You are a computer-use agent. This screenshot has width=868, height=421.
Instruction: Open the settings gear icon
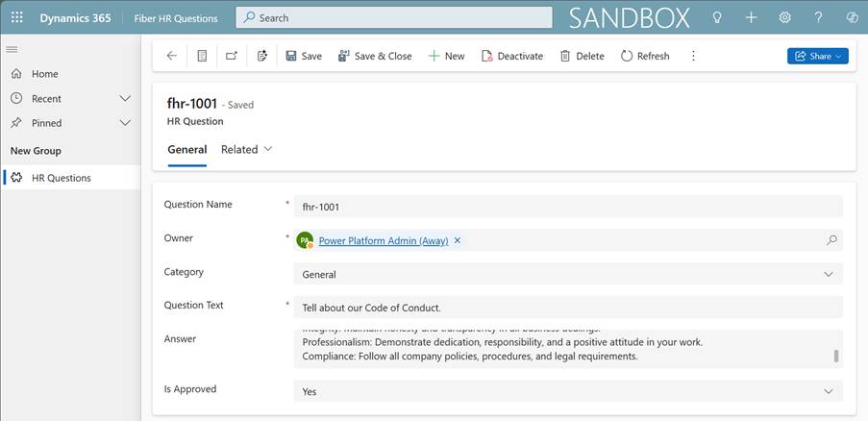pos(784,17)
